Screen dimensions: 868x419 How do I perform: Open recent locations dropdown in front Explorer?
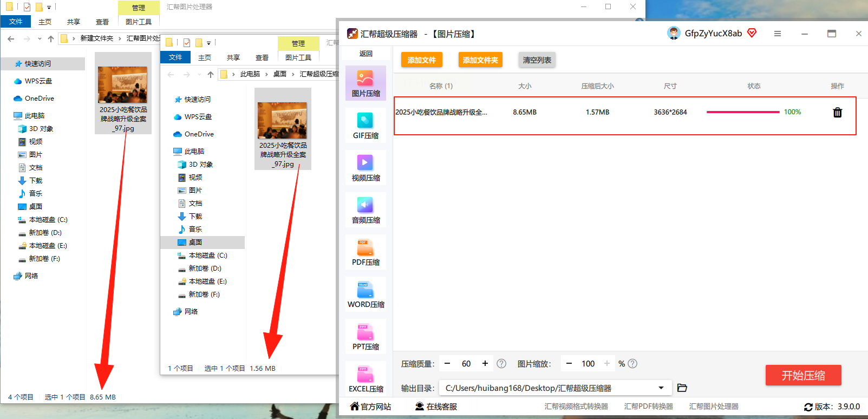(199, 74)
